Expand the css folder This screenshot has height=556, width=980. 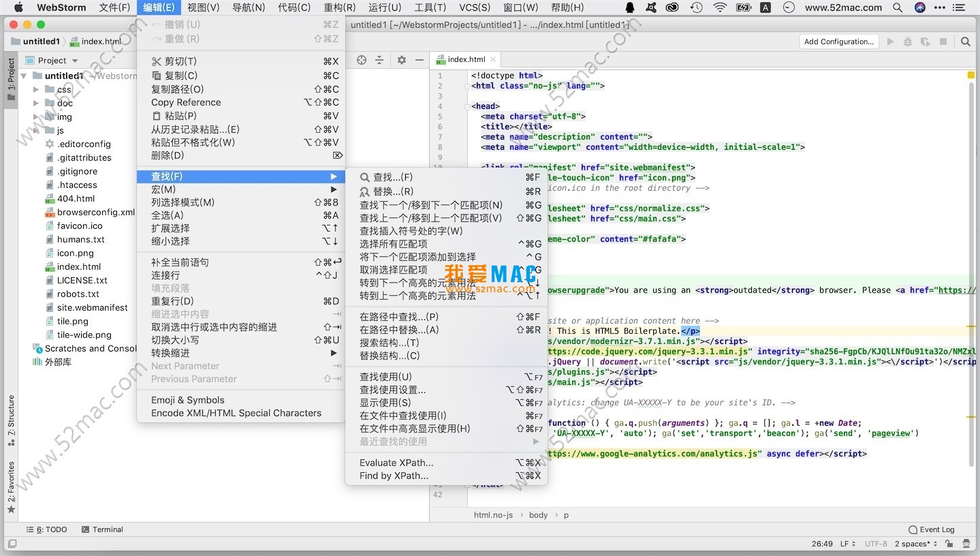coord(37,89)
